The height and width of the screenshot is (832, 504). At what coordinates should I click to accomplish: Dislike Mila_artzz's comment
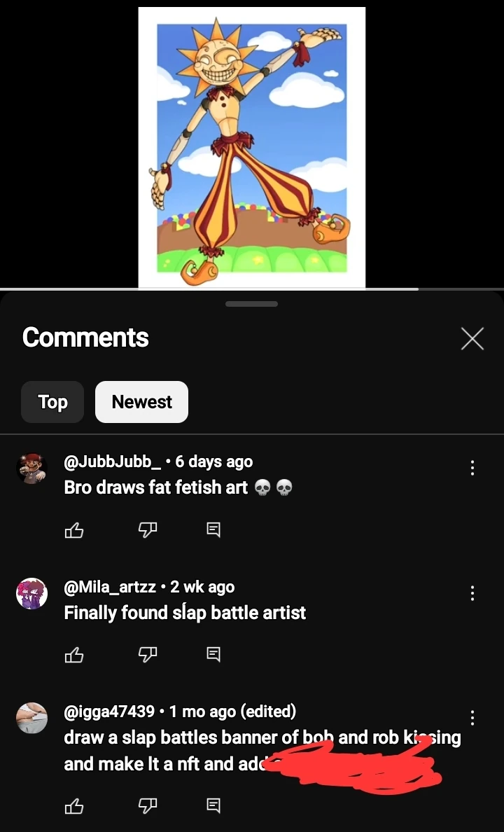[x=147, y=654]
